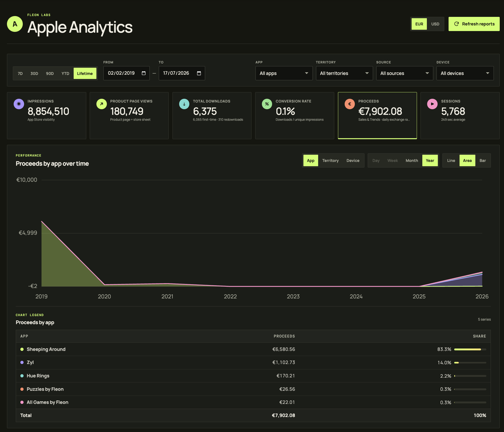Click the Hue Rings proceeds €170.21
This screenshot has width=504, height=432.
(285, 376)
